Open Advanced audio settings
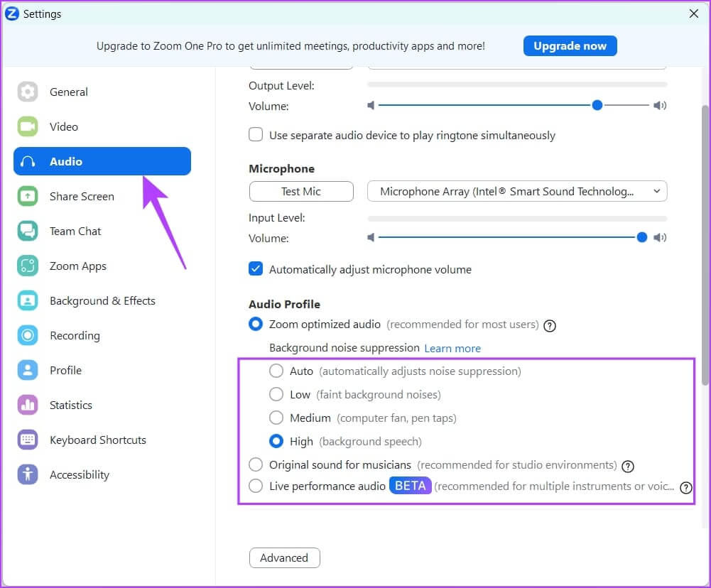Viewport: 711px width, 588px height. point(284,557)
